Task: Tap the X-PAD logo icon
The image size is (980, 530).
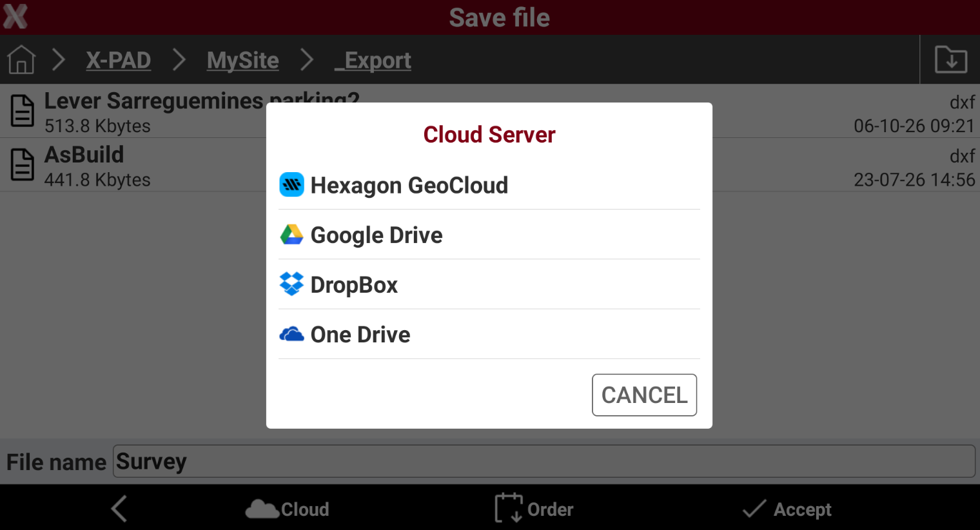Action: point(15,17)
